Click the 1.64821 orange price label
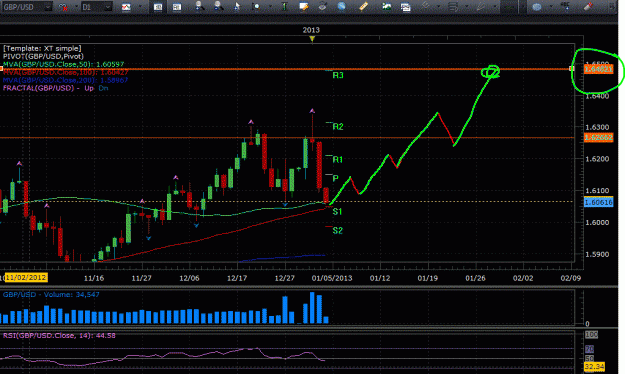Screen dimensions: 625x374 pos(598,69)
